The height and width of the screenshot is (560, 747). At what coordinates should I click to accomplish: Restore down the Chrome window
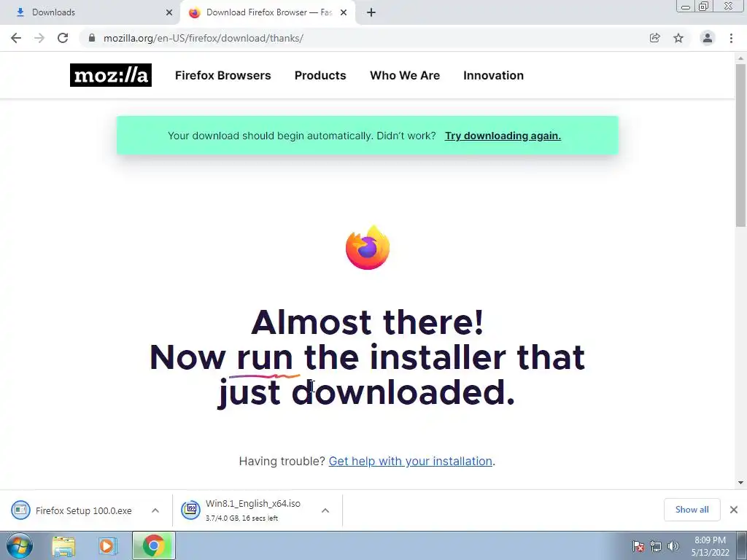point(704,7)
